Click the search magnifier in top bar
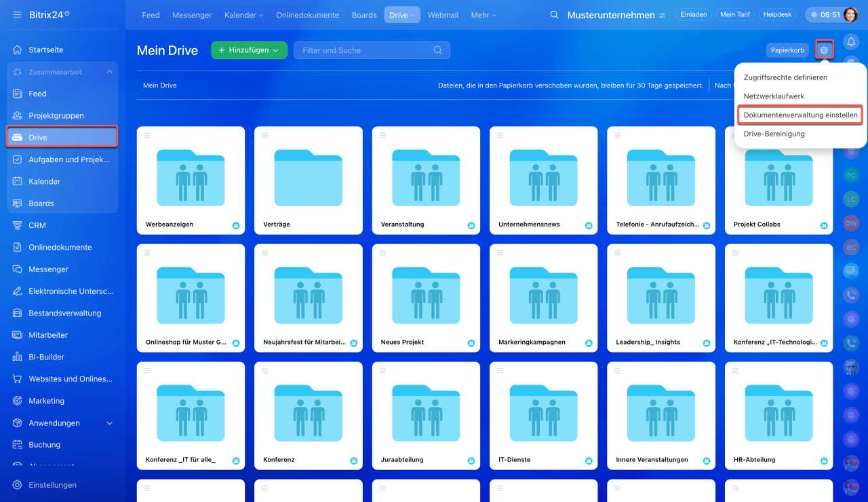 click(554, 15)
